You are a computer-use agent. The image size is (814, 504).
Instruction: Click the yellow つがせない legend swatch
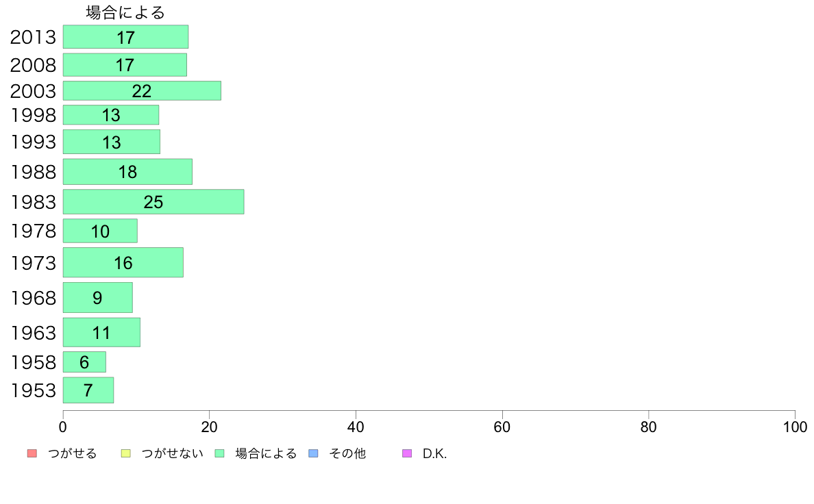(x=125, y=453)
